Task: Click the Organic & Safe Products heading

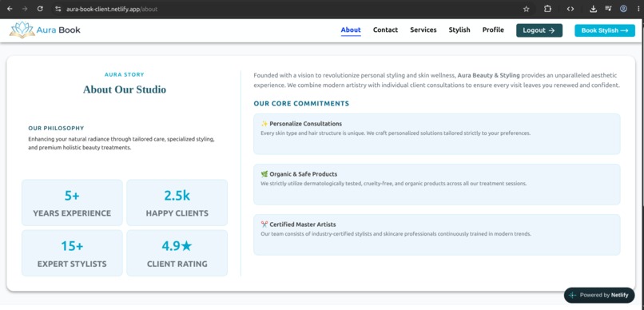Action: [303, 174]
